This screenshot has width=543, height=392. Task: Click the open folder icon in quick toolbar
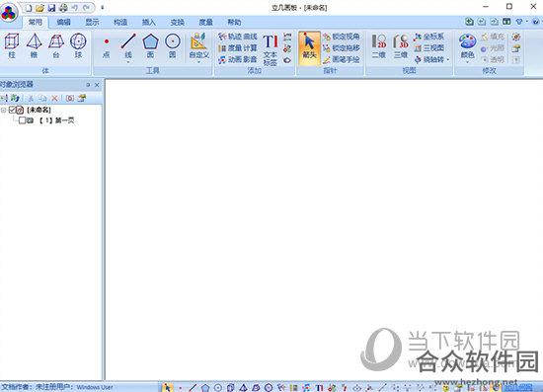tap(40, 7)
